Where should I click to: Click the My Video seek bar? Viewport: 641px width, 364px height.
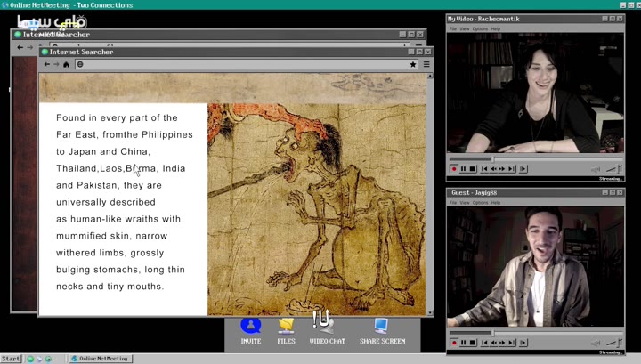click(x=536, y=159)
